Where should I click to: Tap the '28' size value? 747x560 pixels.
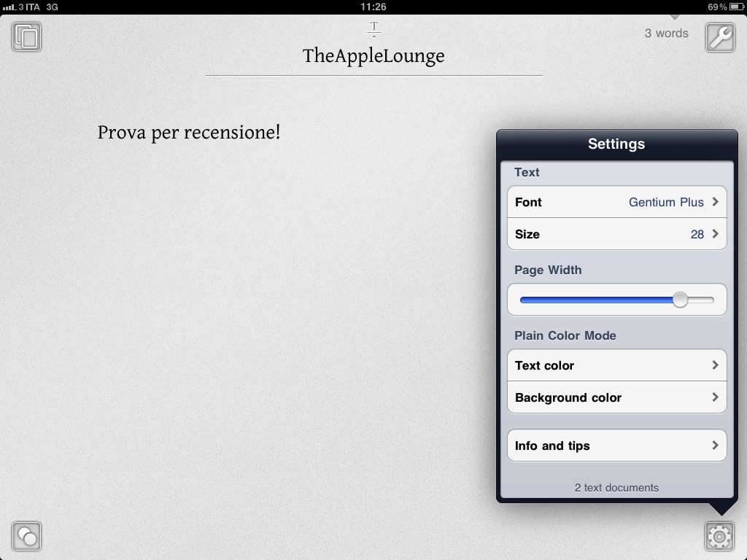(697, 234)
